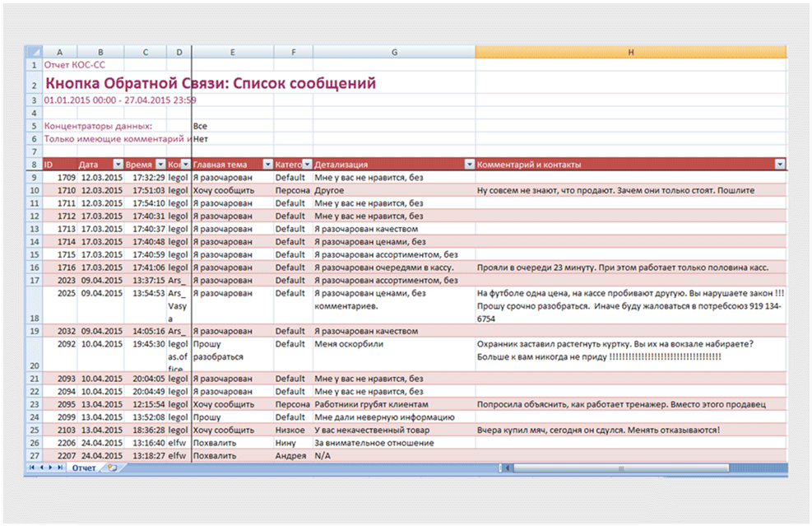Go to previous sheet tab arrow
The image size is (812, 526).
point(40,468)
